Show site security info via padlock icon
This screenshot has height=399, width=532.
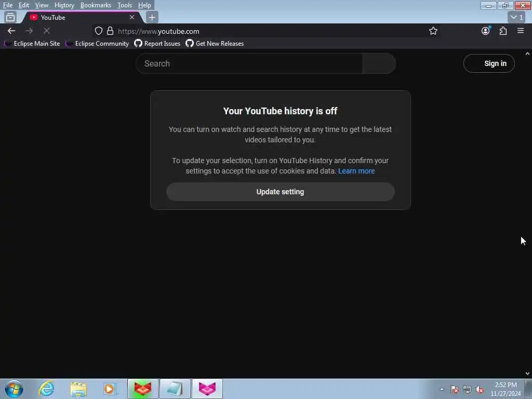pos(110,31)
